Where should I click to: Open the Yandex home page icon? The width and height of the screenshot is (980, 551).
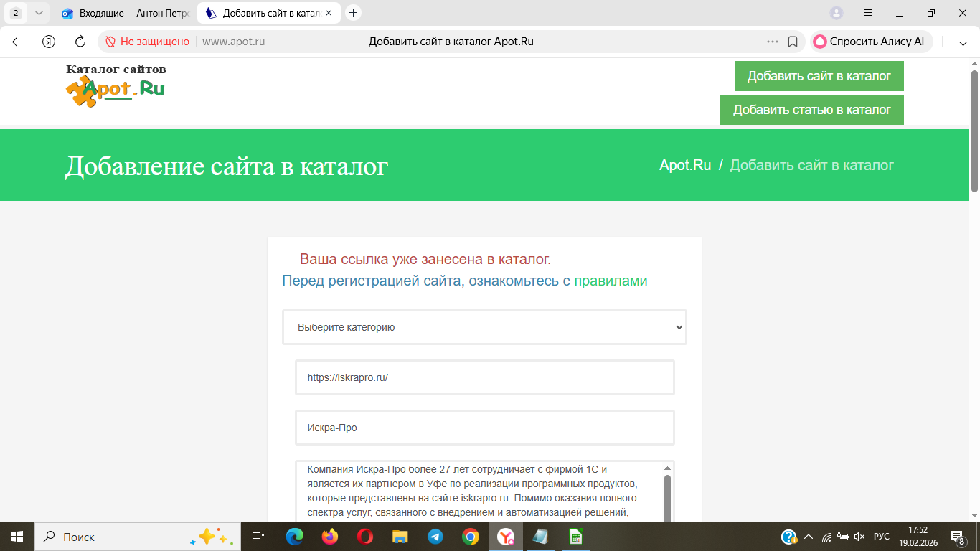pyautogui.click(x=49, y=42)
